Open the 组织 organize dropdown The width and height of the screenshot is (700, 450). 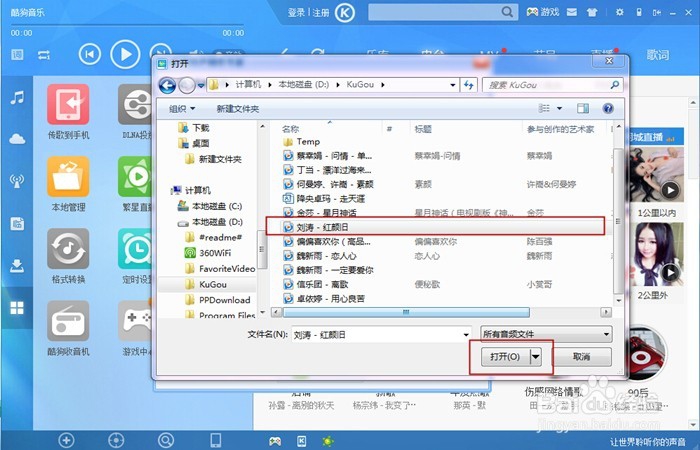[182, 108]
